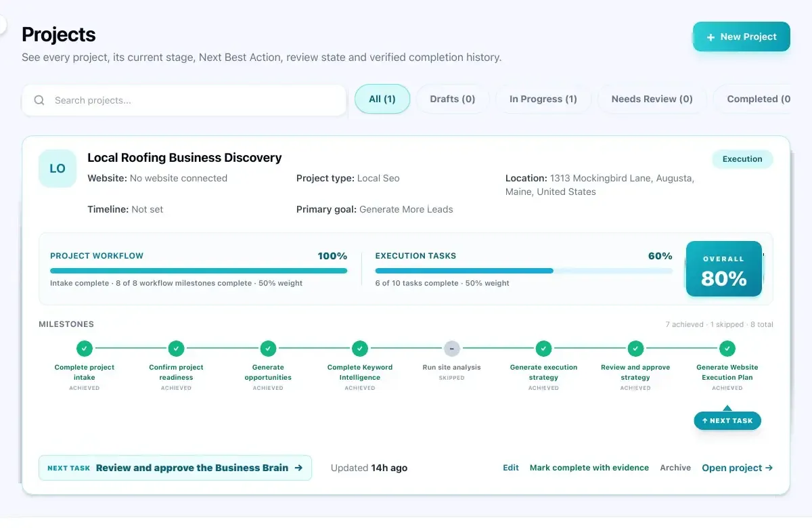Click the 100% project workflow value
812x528 pixels.
(332, 256)
